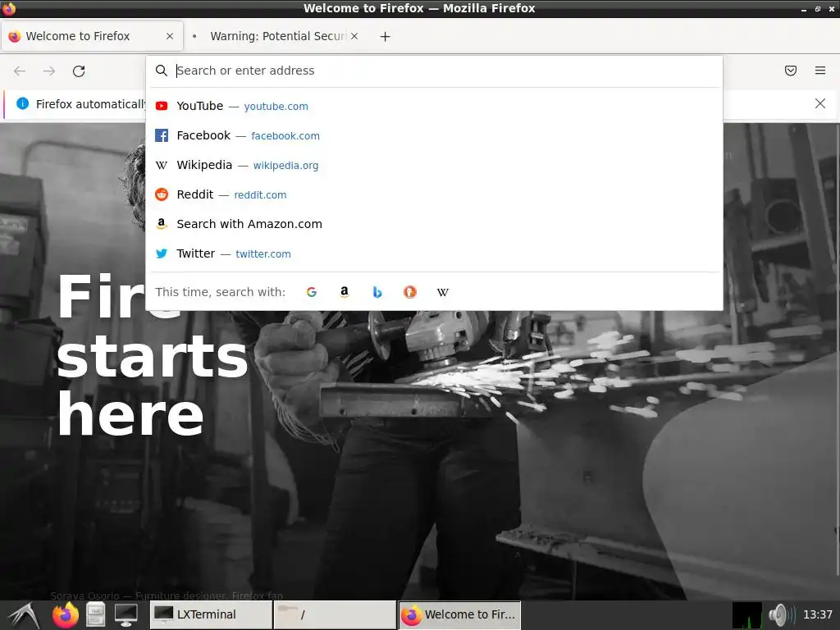Image resolution: width=840 pixels, height=630 pixels.
Task: Switch to Warning: Potential Security tab
Action: [276, 36]
